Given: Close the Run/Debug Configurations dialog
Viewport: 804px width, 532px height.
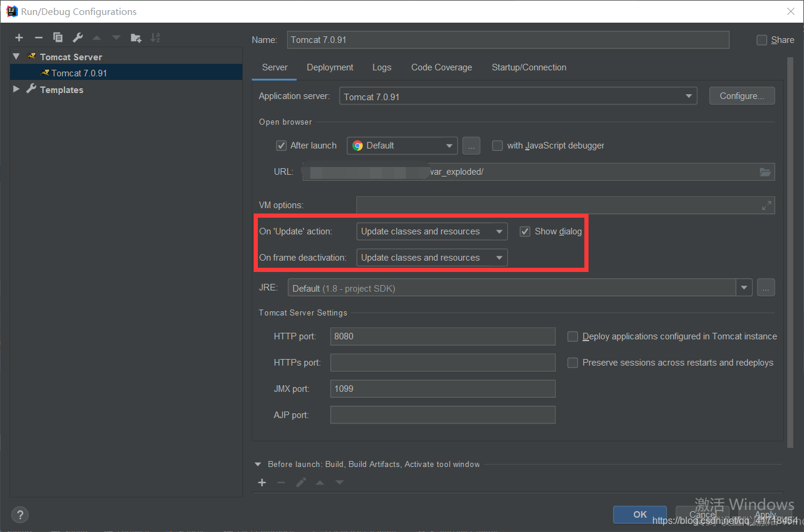Looking at the screenshot, I should point(790,11).
